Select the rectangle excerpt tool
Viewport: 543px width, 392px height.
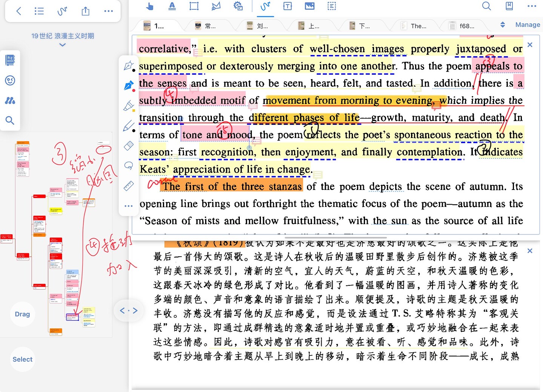coord(194,6)
